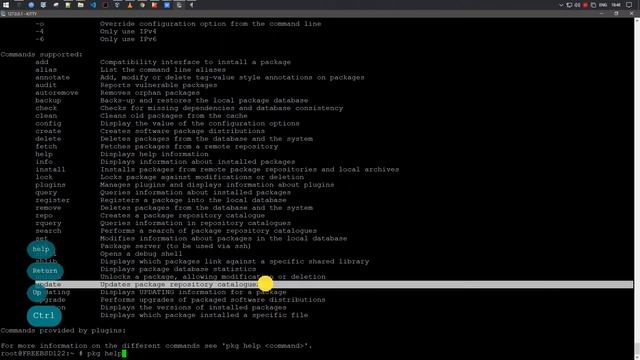This screenshot has width=640, height=360.
Task: Click the 'query' command name
Action: [46, 193]
